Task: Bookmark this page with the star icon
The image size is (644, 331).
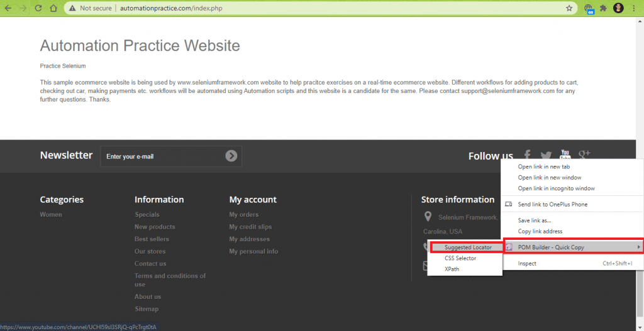Action: coord(569,8)
